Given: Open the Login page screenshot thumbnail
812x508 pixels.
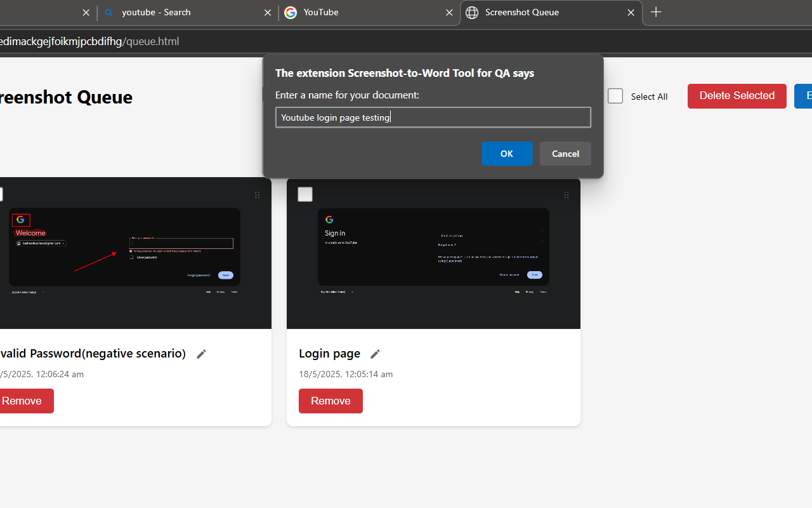Looking at the screenshot, I should (433, 253).
